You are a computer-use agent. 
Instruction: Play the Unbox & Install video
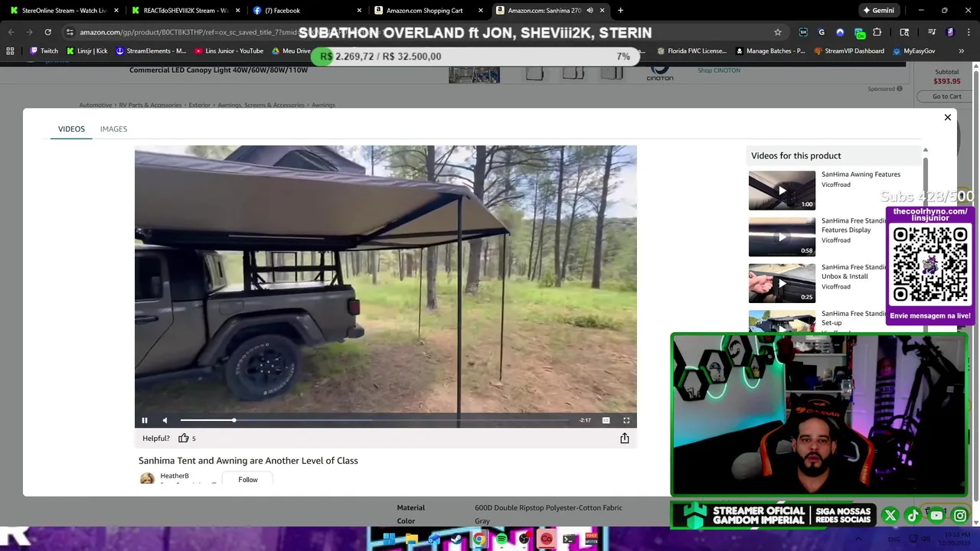click(x=782, y=283)
